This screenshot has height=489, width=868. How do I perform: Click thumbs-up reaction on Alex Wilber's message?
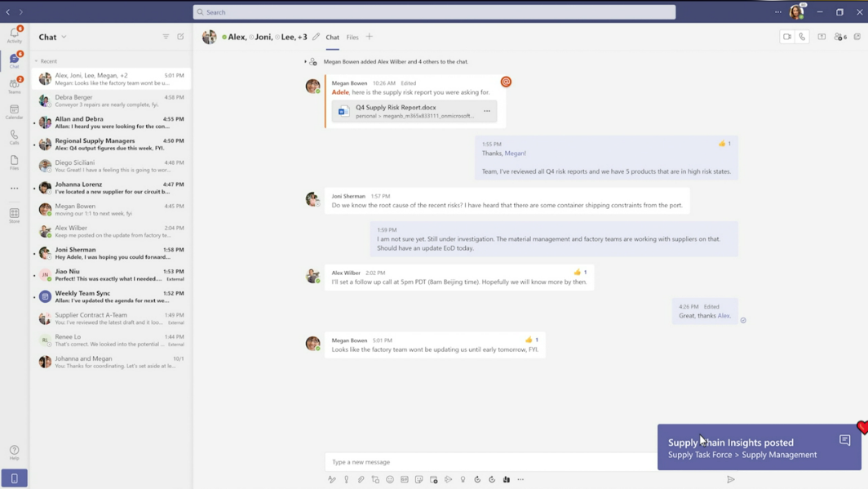[x=580, y=272]
